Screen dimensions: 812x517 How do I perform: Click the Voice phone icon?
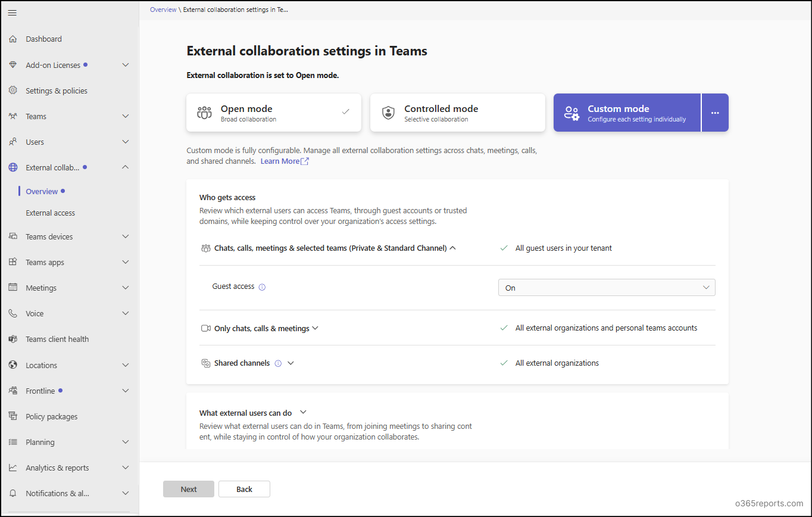coord(13,313)
